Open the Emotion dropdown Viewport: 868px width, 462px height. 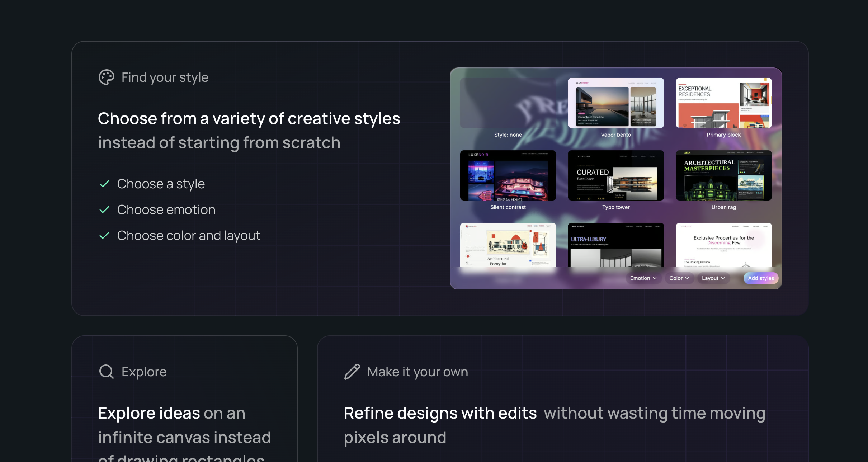(643, 278)
